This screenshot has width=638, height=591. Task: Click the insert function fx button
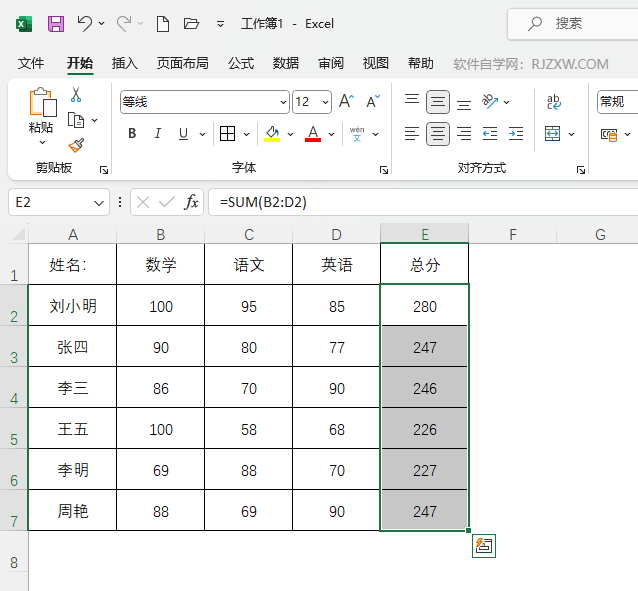[191, 202]
